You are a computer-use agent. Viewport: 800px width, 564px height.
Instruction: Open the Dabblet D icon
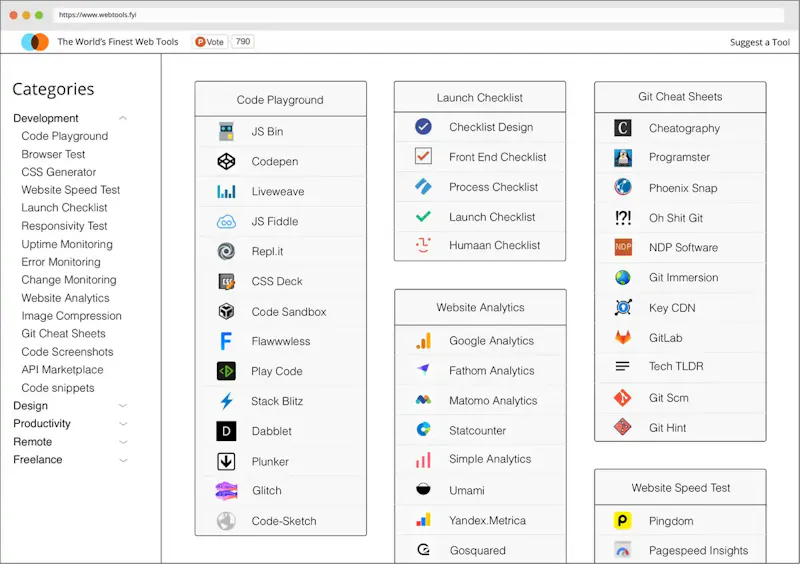click(226, 431)
